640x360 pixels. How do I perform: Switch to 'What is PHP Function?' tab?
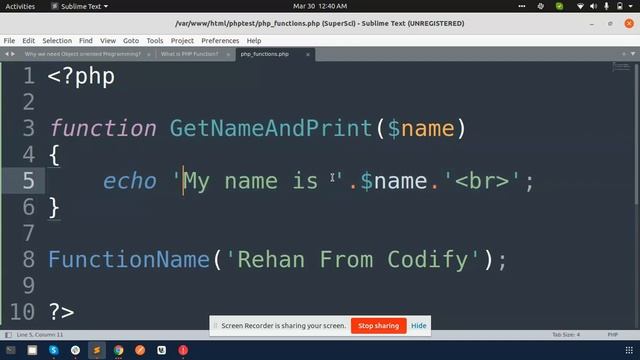[x=189, y=54]
